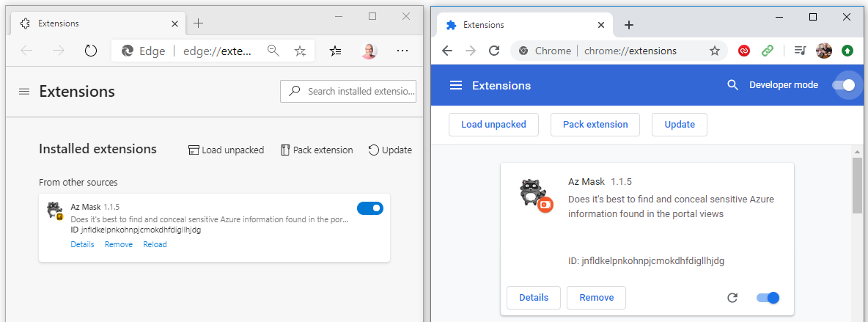Click Load unpacked button in Chrome
Screen dimensions: 868x322
pyautogui.click(x=494, y=124)
